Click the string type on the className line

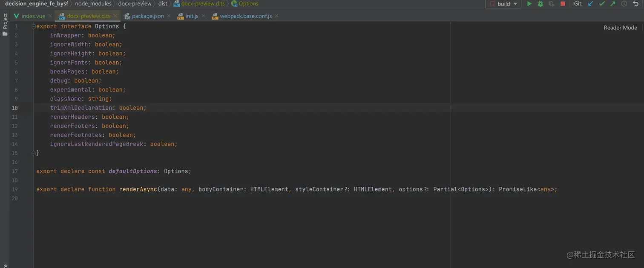pos(98,99)
